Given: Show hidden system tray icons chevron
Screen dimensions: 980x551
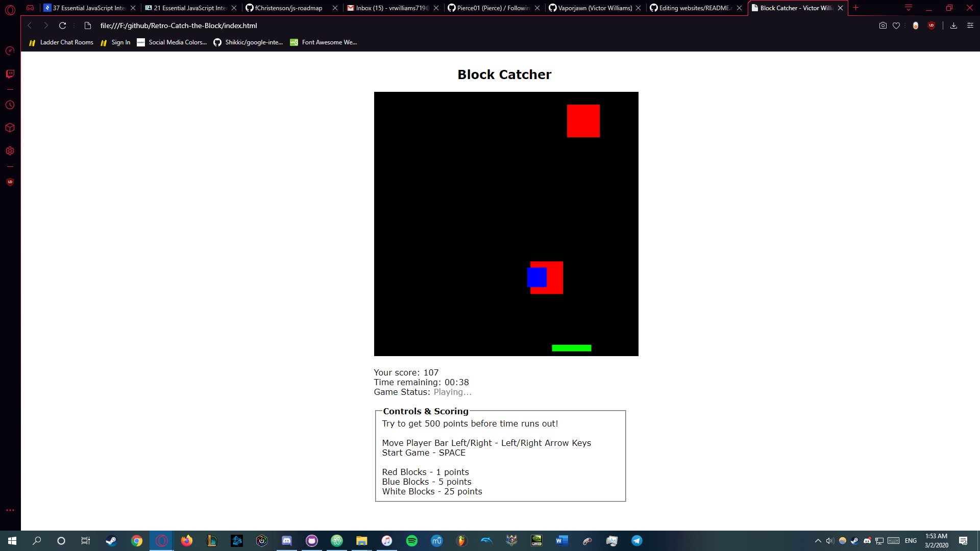Looking at the screenshot, I should (818, 541).
